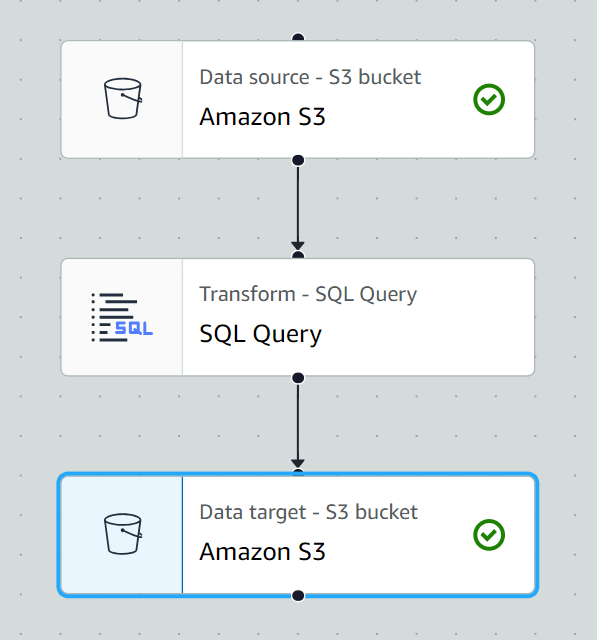Select the Data target - S3 bucket node
The width and height of the screenshot is (597, 640).
tap(298, 535)
